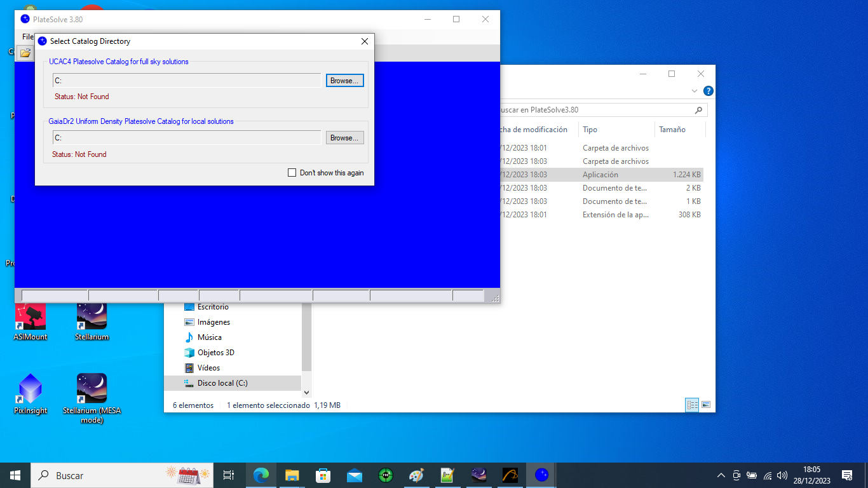The image size is (868, 488).
Task: Open the green circular taskbar app
Action: coord(386,475)
